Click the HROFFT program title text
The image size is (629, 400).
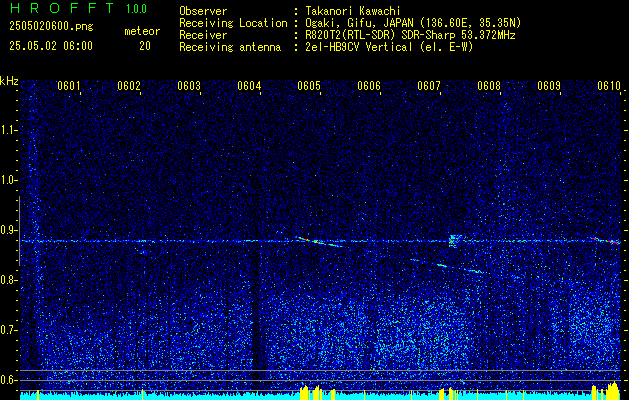62,8
